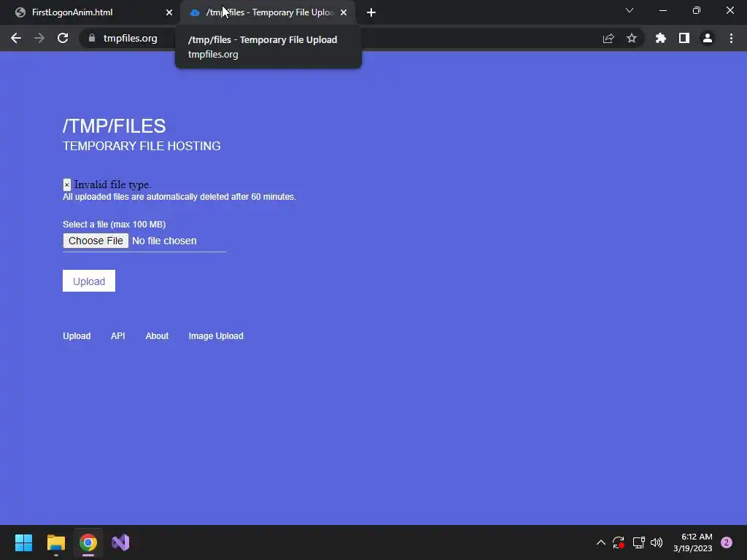Image resolution: width=747 pixels, height=560 pixels.
Task: Open the Windows Start menu
Action: pos(23,542)
